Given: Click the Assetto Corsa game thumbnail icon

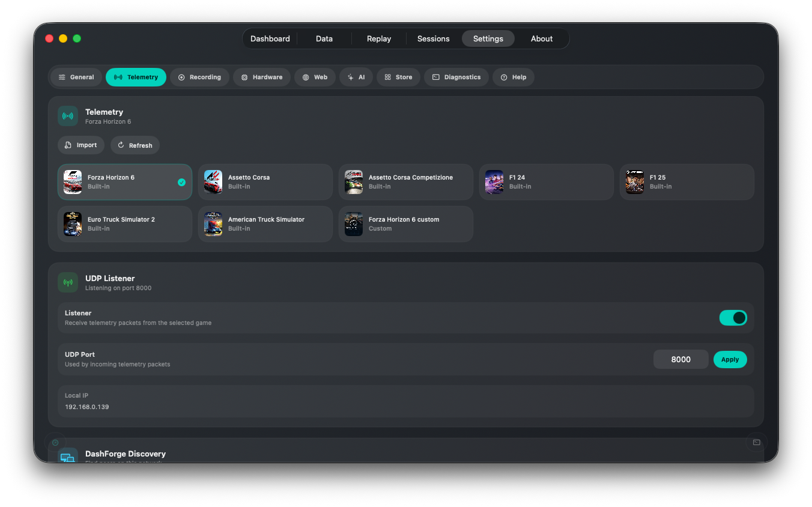Looking at the screenshot, I should tap(213, 182).
